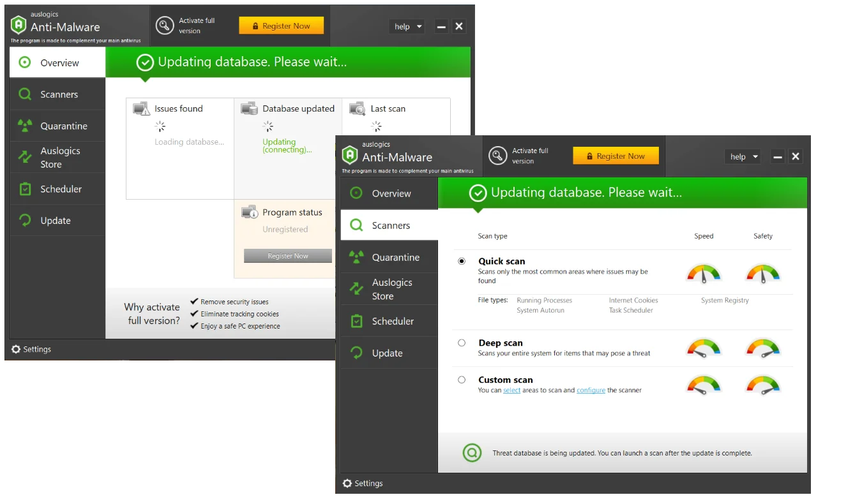Click Scanners magnifier icon in back window
The image size is (862, 504).
click(x=25, y=94)
